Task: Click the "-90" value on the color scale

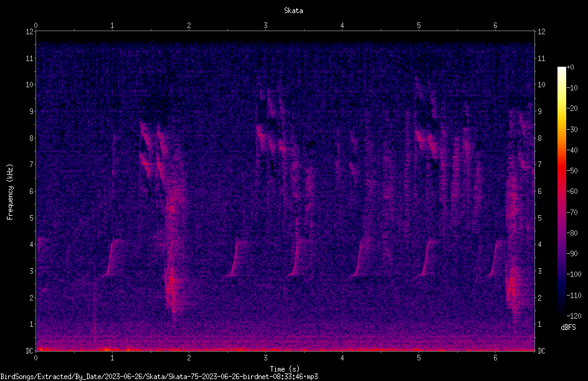Action: (572, 254)
